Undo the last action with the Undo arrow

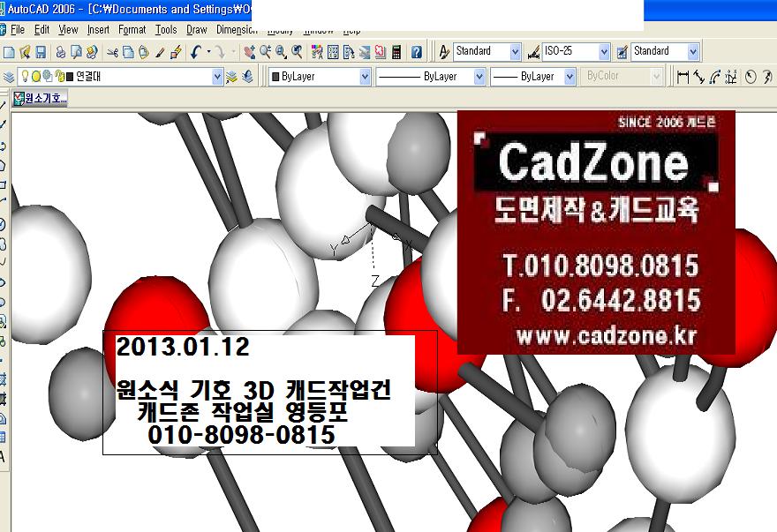(x=196, y=52)
